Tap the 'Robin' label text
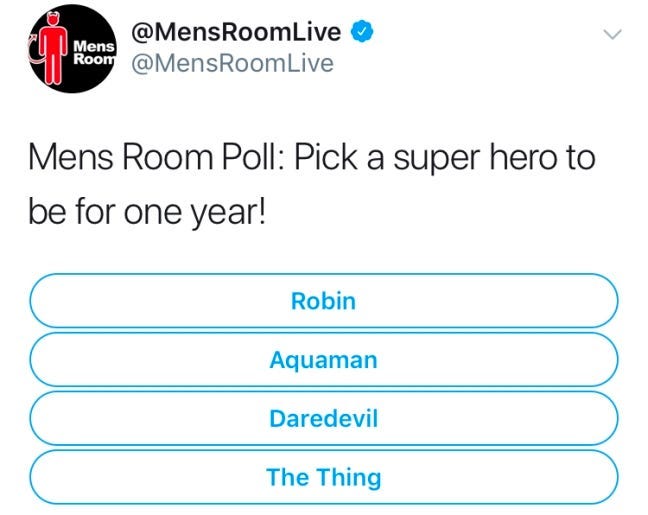 (x=323, y=300)
